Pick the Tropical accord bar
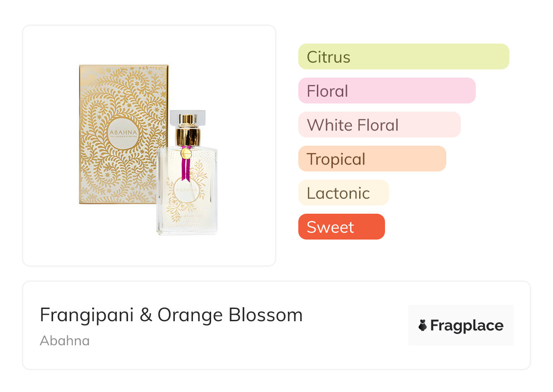Viewport: 553px width, 392px height. [x=372, y=159]
